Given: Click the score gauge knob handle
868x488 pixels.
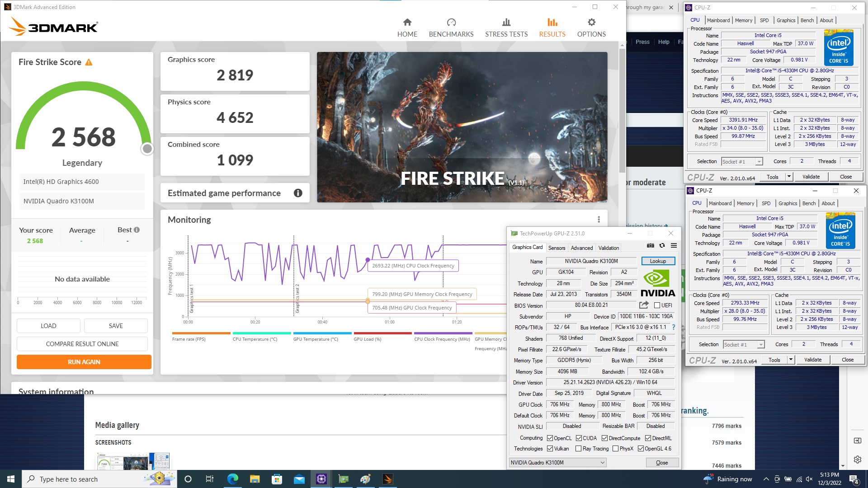Looking at the screenshot, I should click(x=147, y=149).
